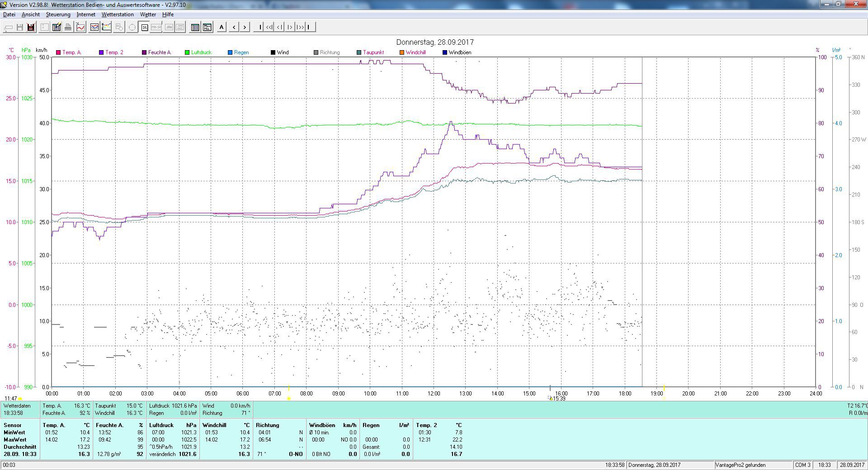The width and height of the screenshot is (868, 470).
Task: Click the km/h axis unit label
Action: point(42,50)
